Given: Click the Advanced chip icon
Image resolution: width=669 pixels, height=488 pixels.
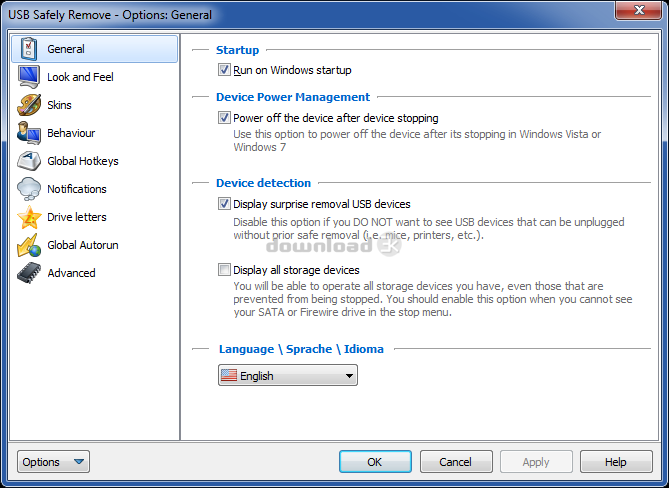Looking at the screenshot, I should point(29,273).
